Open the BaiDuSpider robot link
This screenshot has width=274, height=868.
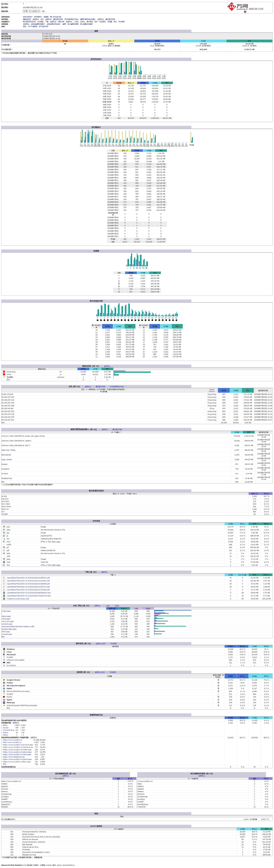(6, 455)
